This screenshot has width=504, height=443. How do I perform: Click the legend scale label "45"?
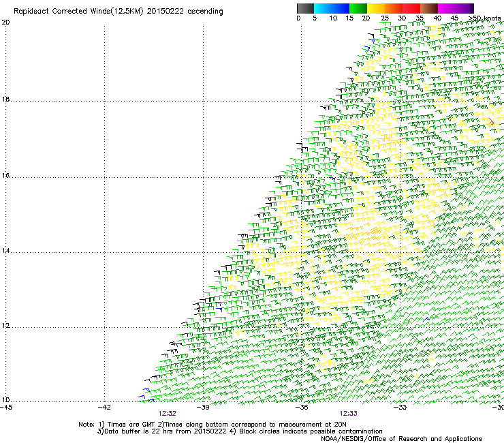[x=454, y=18]
